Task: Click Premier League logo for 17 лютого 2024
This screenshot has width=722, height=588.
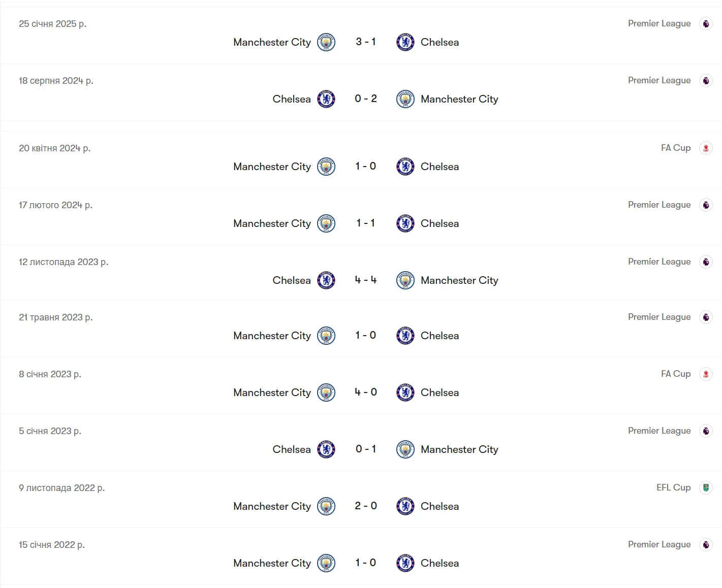Action: pyautogui.click(x=706, y=205)
